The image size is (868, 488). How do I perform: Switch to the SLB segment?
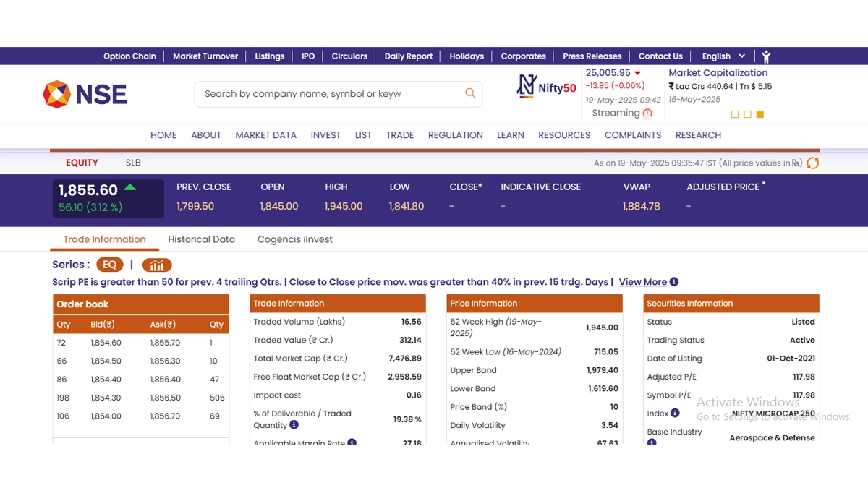tap(133, 163)
